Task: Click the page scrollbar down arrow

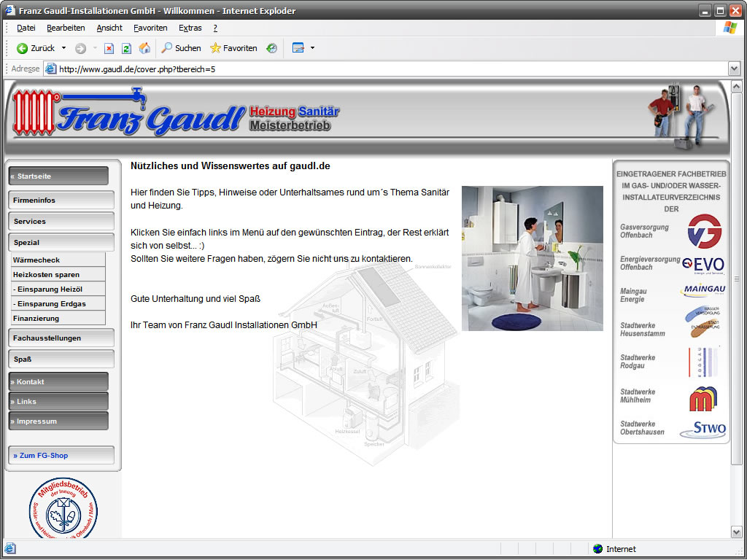Action: tap(736, 532)
